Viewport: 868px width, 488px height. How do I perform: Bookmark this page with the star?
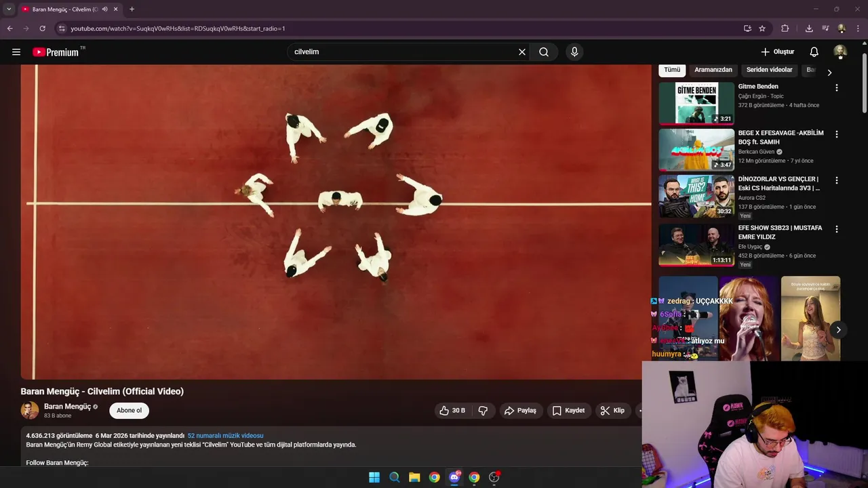pos(762,28)
